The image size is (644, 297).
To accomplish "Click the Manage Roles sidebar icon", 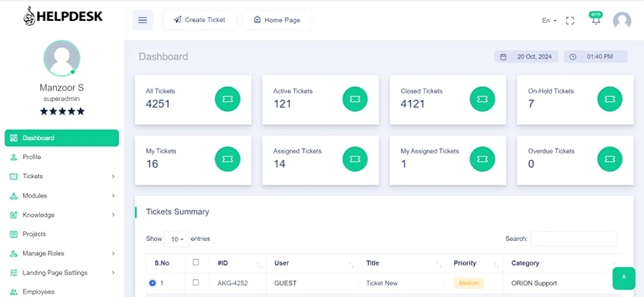I will [13, 253].
